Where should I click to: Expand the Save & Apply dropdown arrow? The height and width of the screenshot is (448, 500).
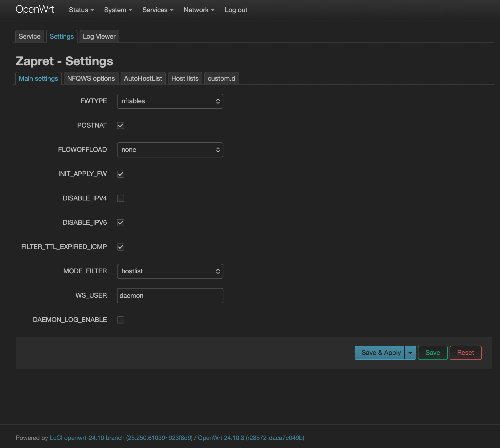[410, 353]
